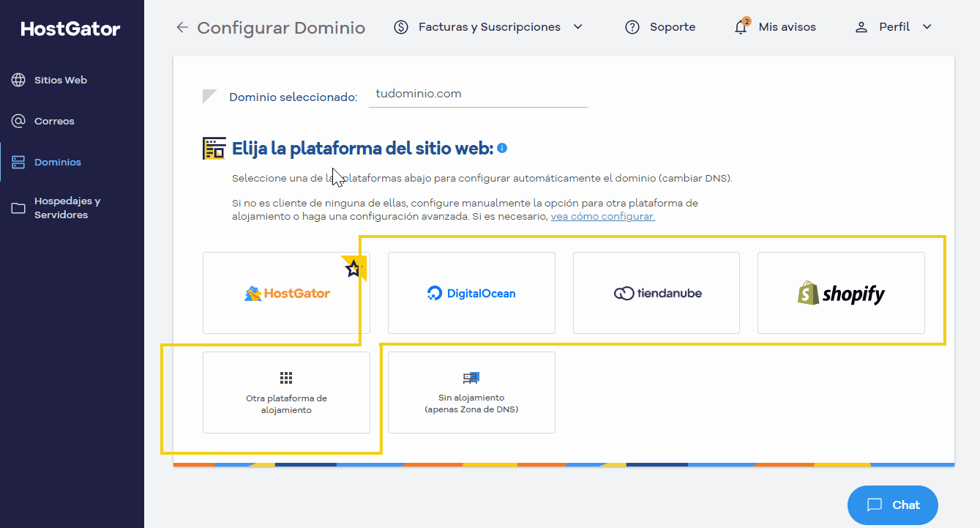Click the Correos at-sign icon
Viewport: 980px width, 528px height.
click(x=18, y=121)
